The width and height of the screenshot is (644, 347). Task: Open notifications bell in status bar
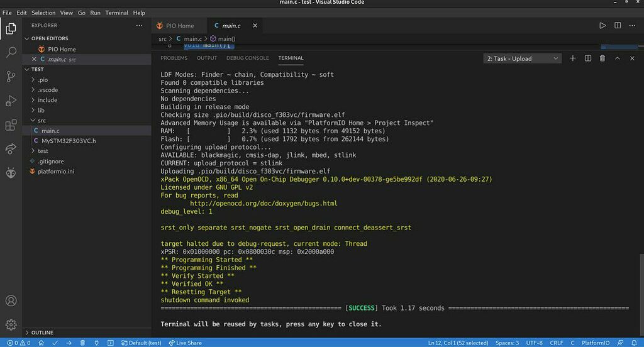(x=634, y=343)
